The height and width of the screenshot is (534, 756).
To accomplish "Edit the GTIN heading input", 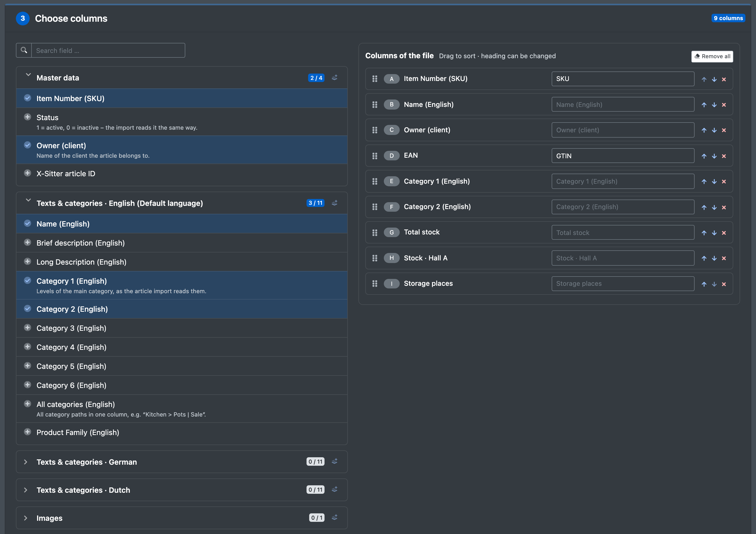I will (x=623, y=156).
